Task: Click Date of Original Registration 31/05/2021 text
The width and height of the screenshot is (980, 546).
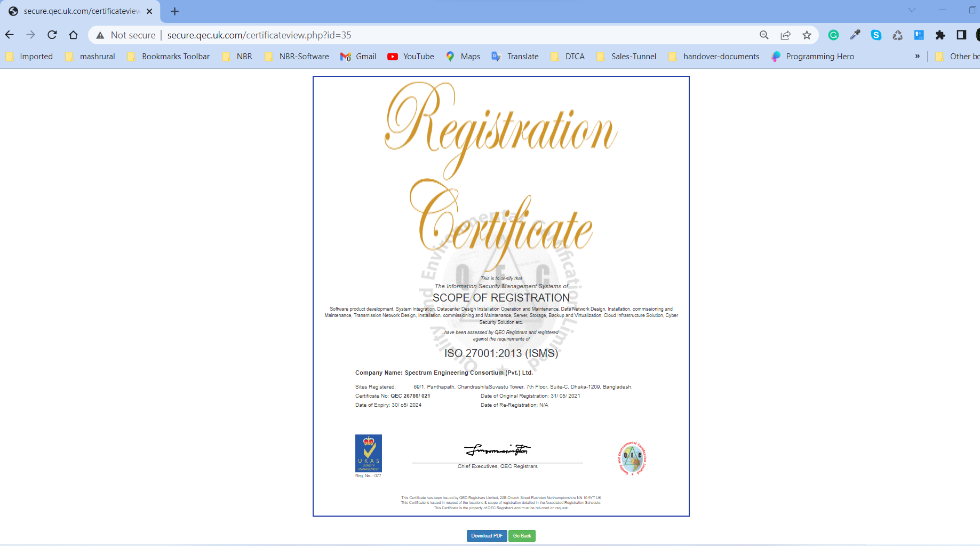Action: [x=530, y=396]
